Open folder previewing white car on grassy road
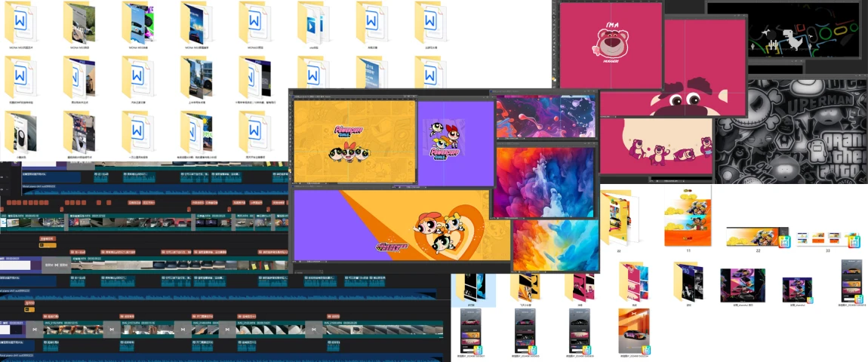The image size is (868, 362). (79, 23)
